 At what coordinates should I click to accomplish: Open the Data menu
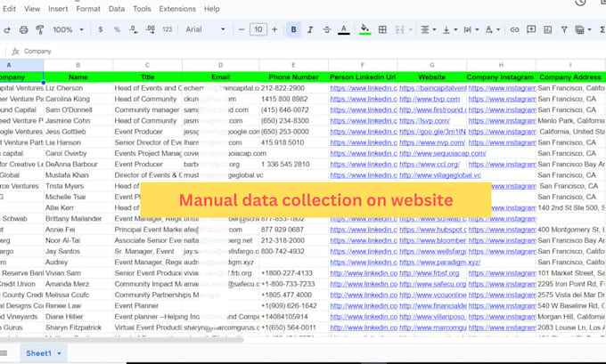(117, 9)
